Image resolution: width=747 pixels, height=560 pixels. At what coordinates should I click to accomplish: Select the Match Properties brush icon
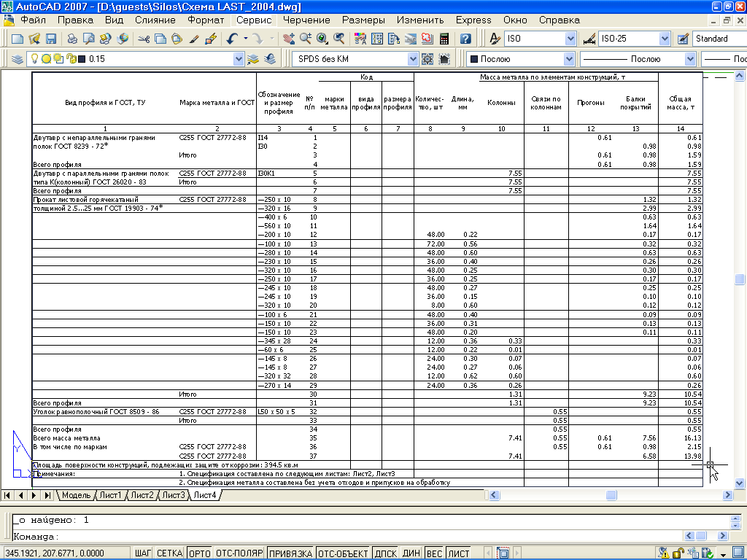(x=195, y=39)
